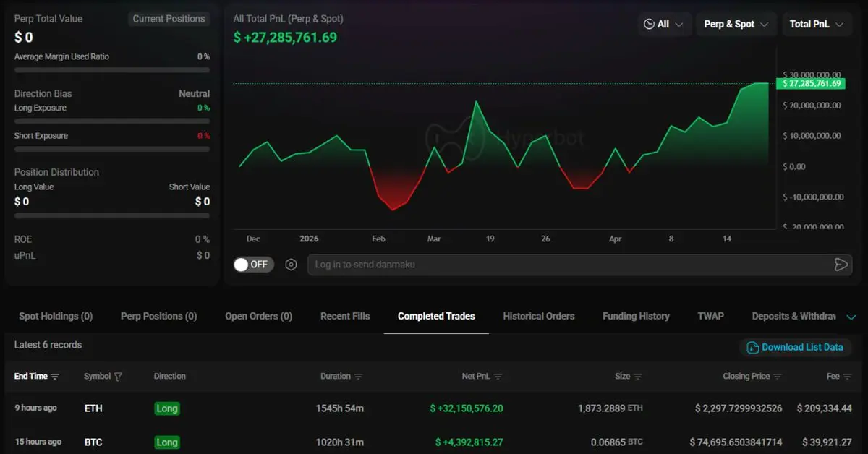Open the All time range dropdown
868x454 pixels.
click(x=663, y=24)
